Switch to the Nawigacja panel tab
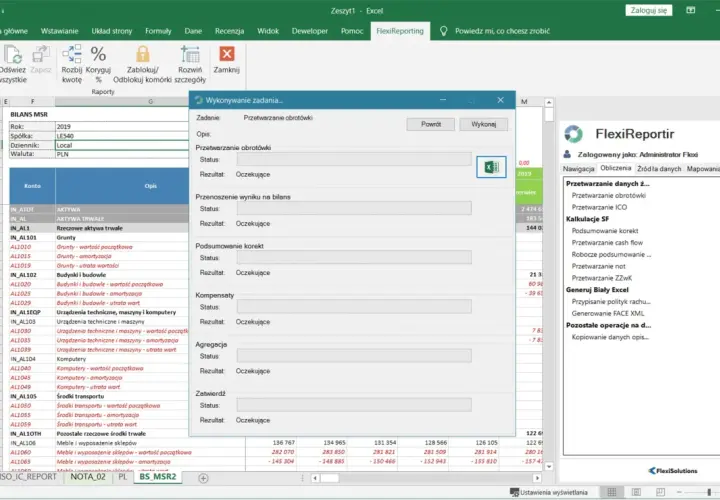The image size is (720, 500). point(579,169)
